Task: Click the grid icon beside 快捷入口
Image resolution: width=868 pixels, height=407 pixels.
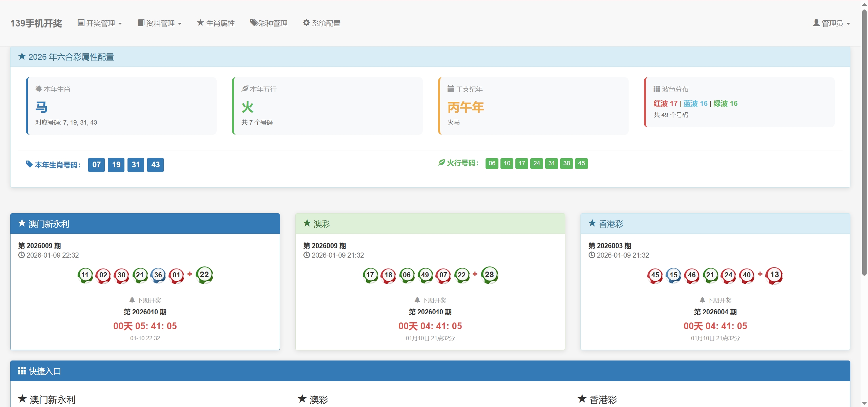Action: tap(22, 371)
